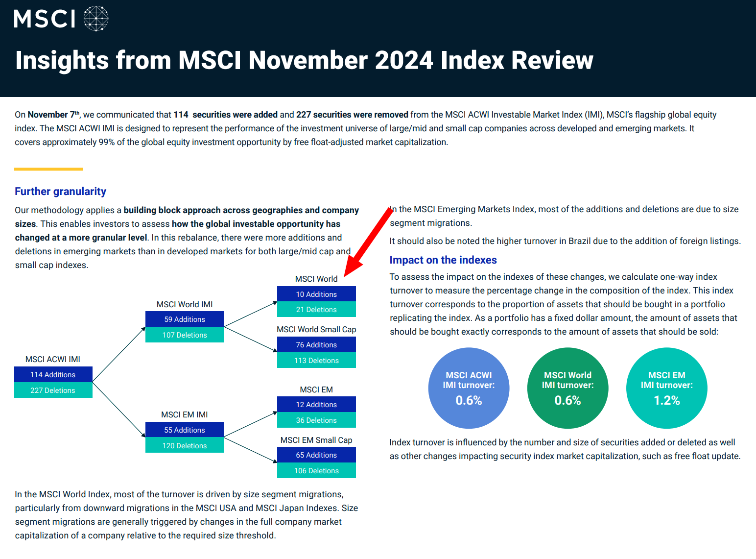Click the 107 Deletions box
756x559 pixels.
click(x=185, y=335)
